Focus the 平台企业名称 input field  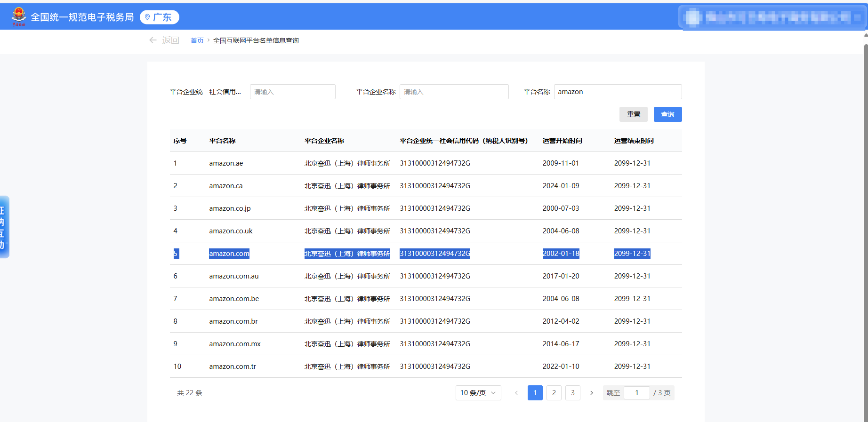point(454,92)
